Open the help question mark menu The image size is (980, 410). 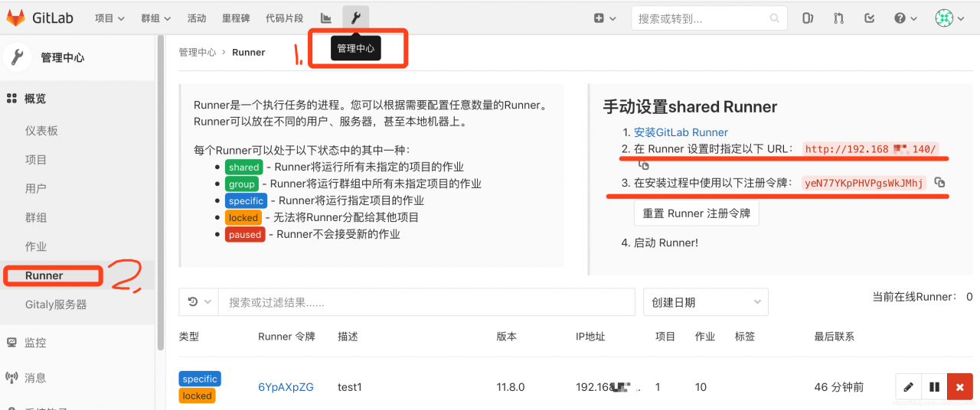pos(905,18)
